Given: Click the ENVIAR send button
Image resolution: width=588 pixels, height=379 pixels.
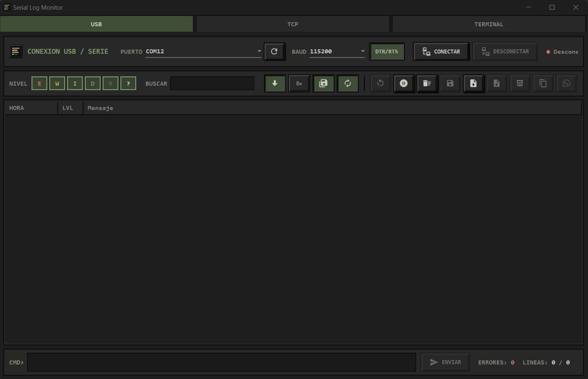Looking at the screenshot, I should 445,362.
